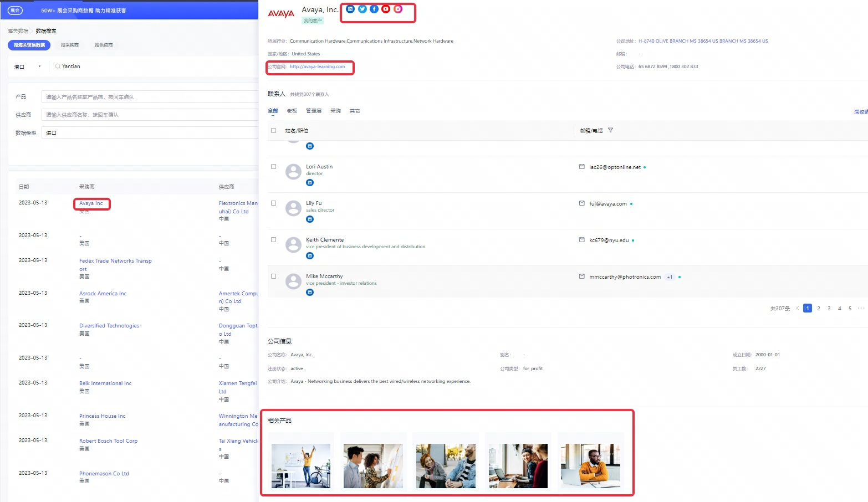Viewport: 868px width, 502px height.
Task: Open the 数据类型 dropdown showing 进口
Action: click(x=150, y=133)
